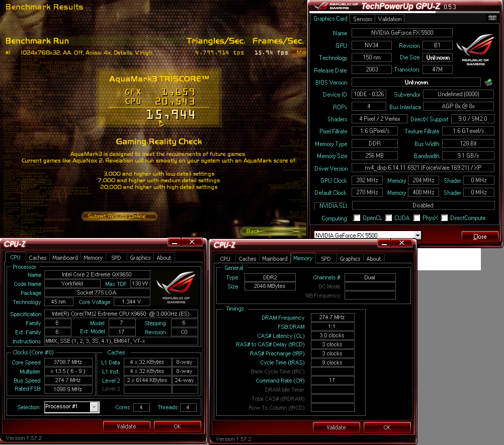Screen dimensions: 504x445
Task: Click the NVIDIA SLI Disabled field
Action: pos(423,205)
